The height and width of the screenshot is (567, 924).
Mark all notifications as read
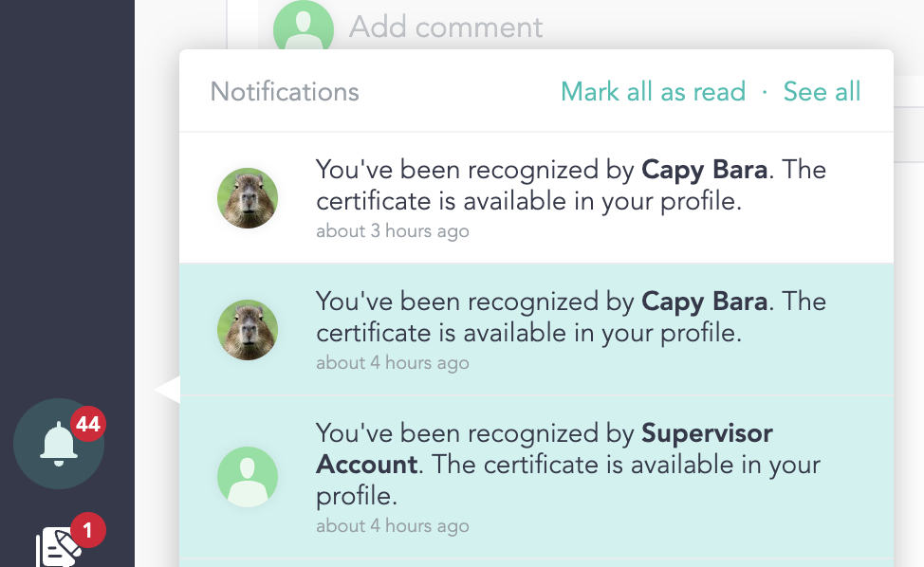point(653,92)
